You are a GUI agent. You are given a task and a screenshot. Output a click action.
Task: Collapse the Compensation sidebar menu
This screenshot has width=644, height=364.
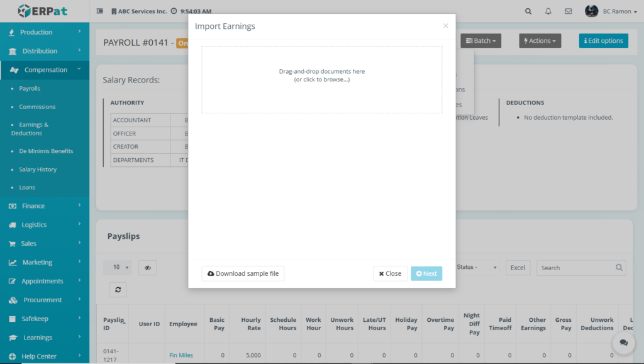click(45, 70)
